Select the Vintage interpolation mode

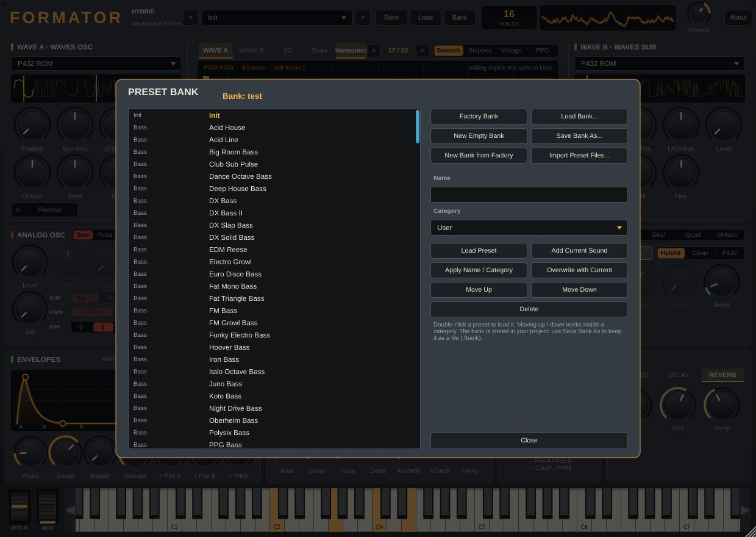(x=511, y=51)
